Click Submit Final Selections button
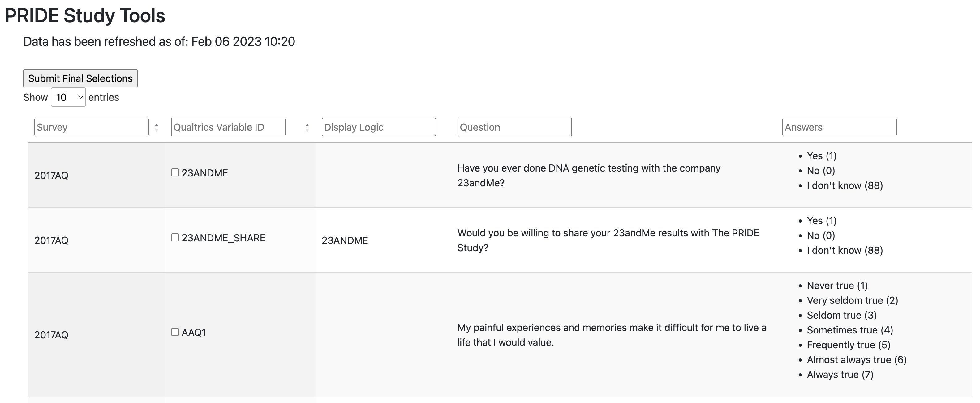 point(80,78)
